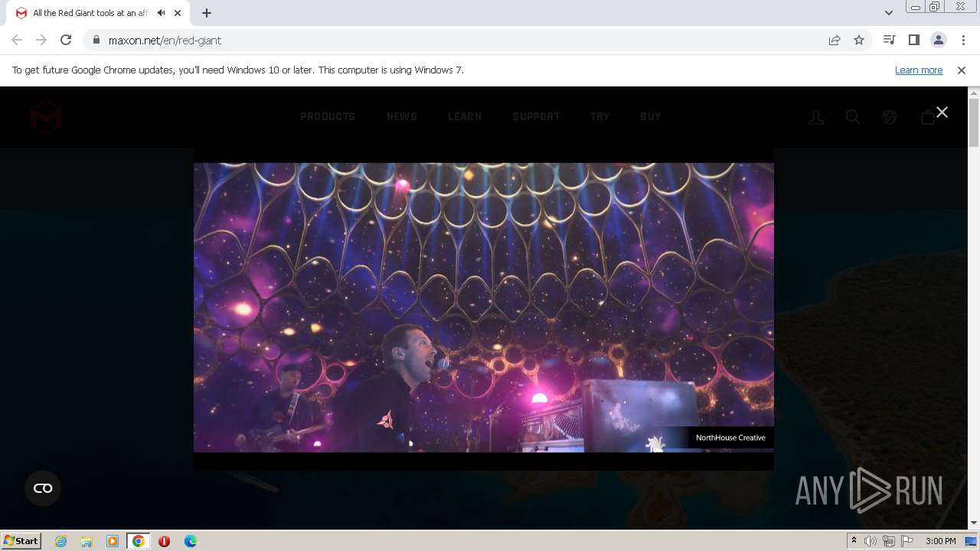
Task: Reload the maxon.net page
Action: pyautogui.click(x=66, y=40)
